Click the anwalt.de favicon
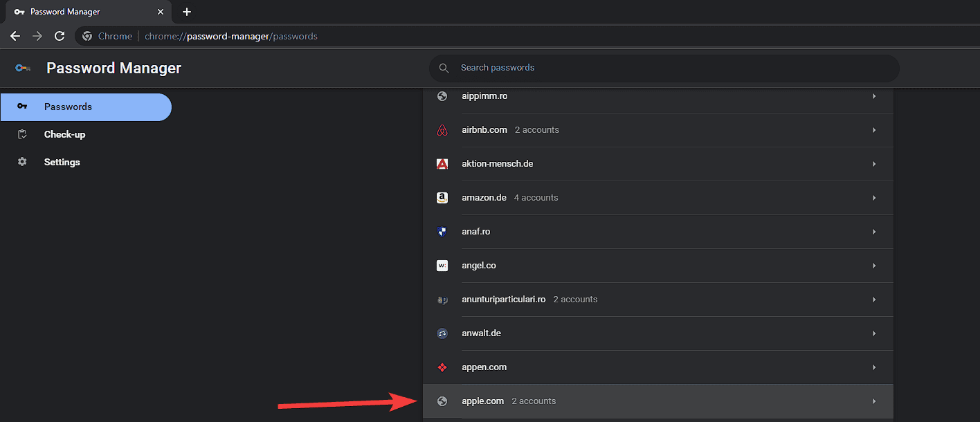 click(x=442, y=333)
